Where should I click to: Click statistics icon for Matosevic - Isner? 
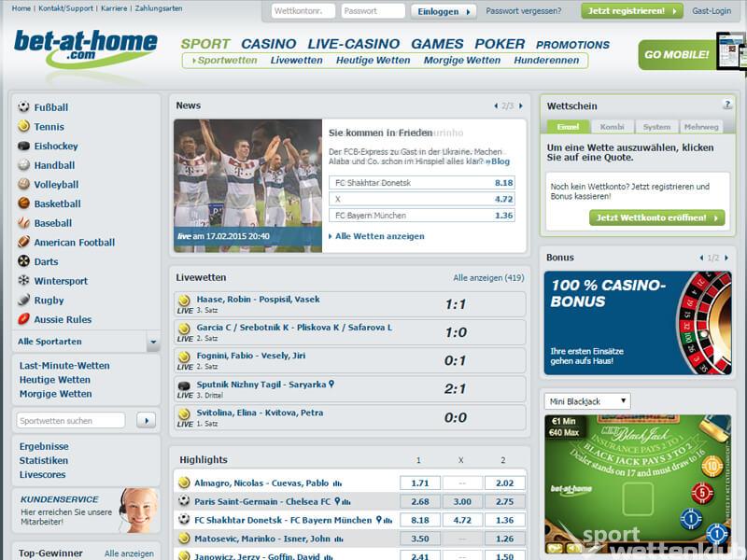pyautogui.click(x=339, y=539)
